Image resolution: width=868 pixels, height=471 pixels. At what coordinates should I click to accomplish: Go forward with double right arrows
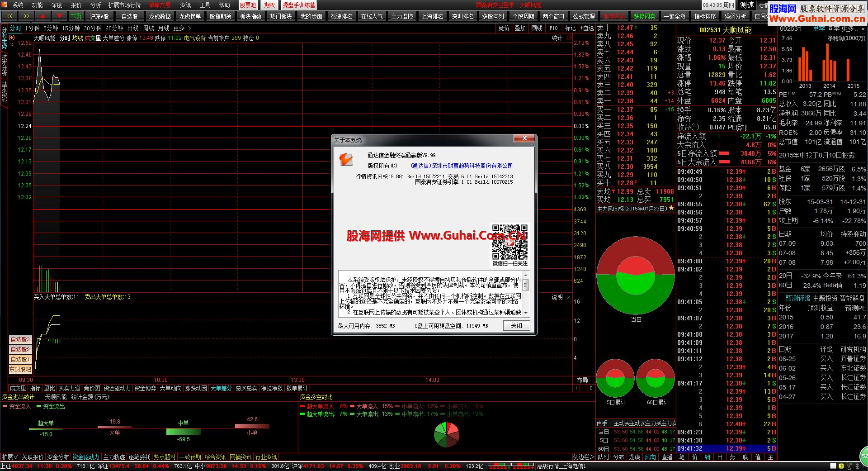26,16
